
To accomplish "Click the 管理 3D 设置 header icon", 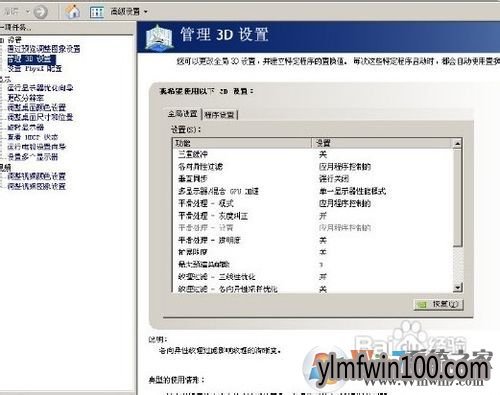I will (159, 38).
